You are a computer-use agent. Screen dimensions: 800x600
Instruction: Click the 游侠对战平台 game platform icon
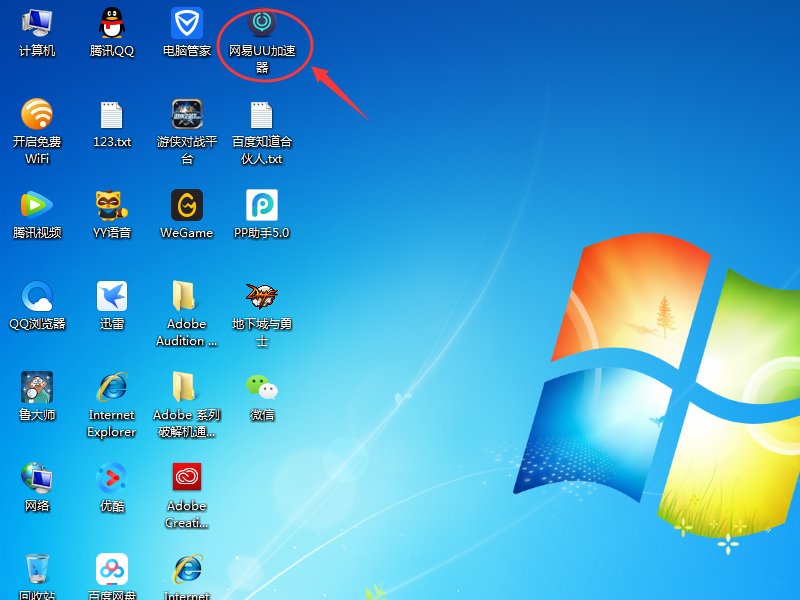tap(187, 115)
